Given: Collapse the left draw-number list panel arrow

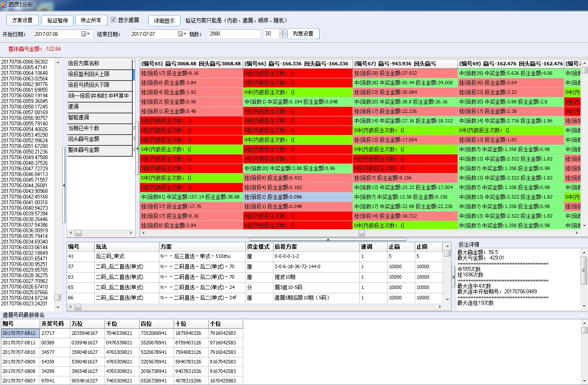Looking at the screenshot, I should click(x=64, y=185).
